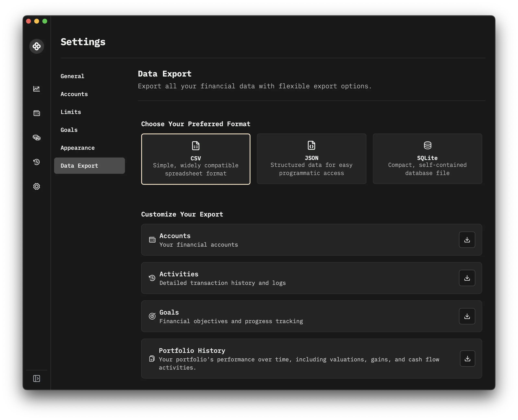Navigate to the Accounts settings
This screenshot has height=420, width=518.
coord(74,93)
